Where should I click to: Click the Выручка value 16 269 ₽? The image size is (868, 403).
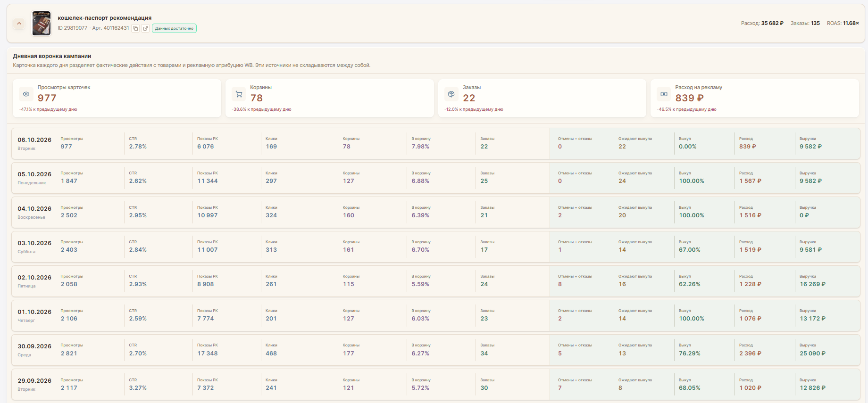(813, 284)
